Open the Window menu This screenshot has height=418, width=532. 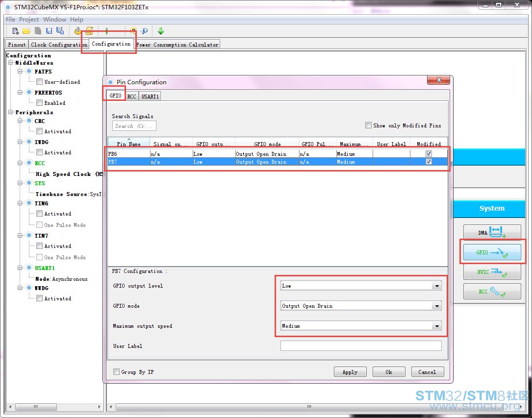coord(54,19)
